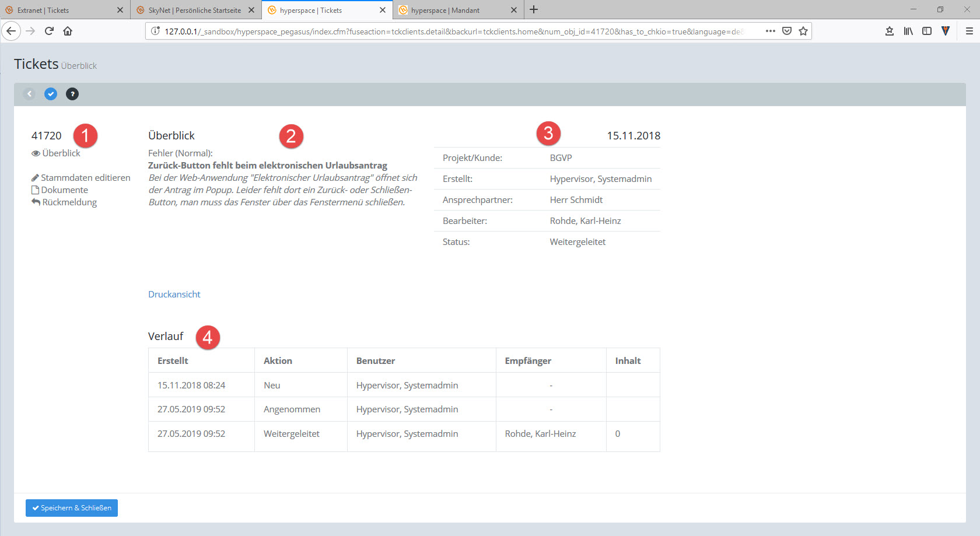Click the blue checkmark circle icon
The width and height of the screenshot is (980, 536).
pos(51,94)
